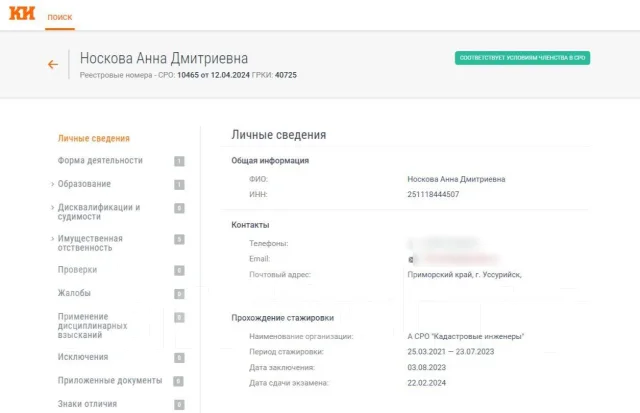
Task: Select Личные сведения in sidebar
Action: point(93,138)
